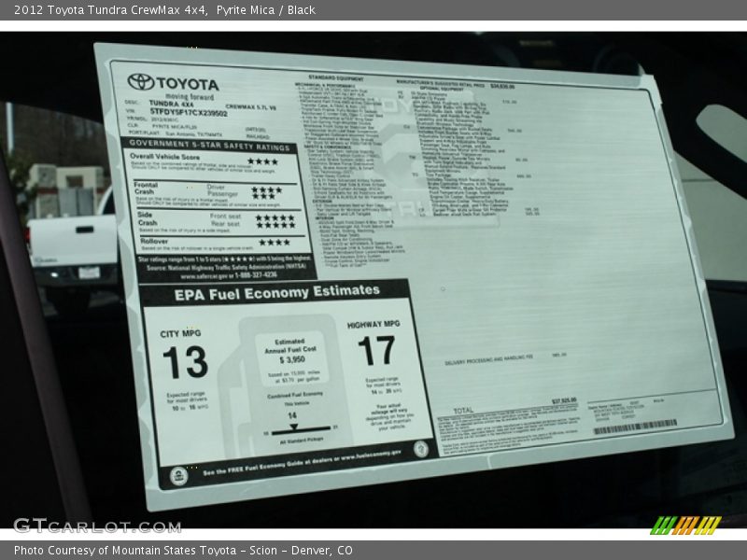The height and width of the screenshot is (560, 747).
Task: Click the 'moving forward' tagline
Action: (190, 97)
